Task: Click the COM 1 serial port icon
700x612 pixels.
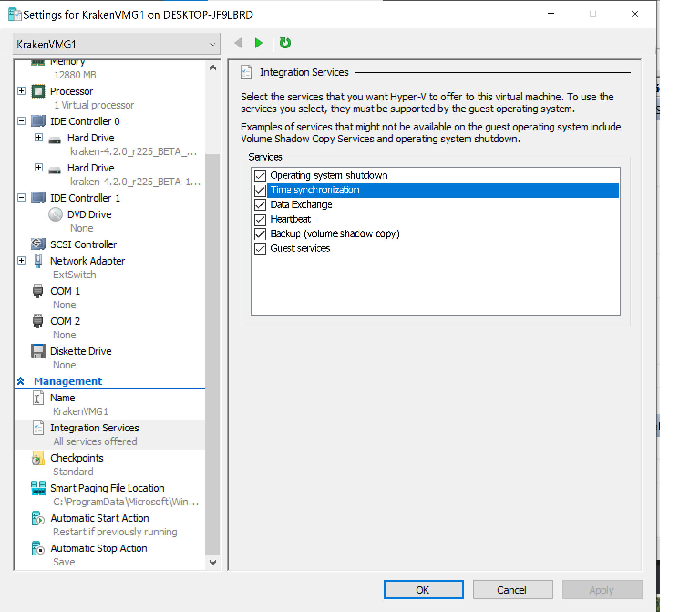Action: tap(38, 291)
